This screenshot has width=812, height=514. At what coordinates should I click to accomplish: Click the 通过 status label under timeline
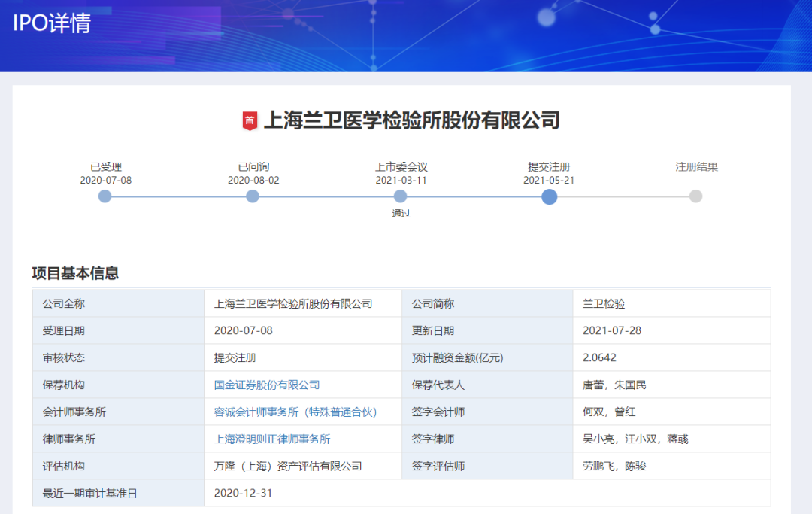click(x=401, y=213)
